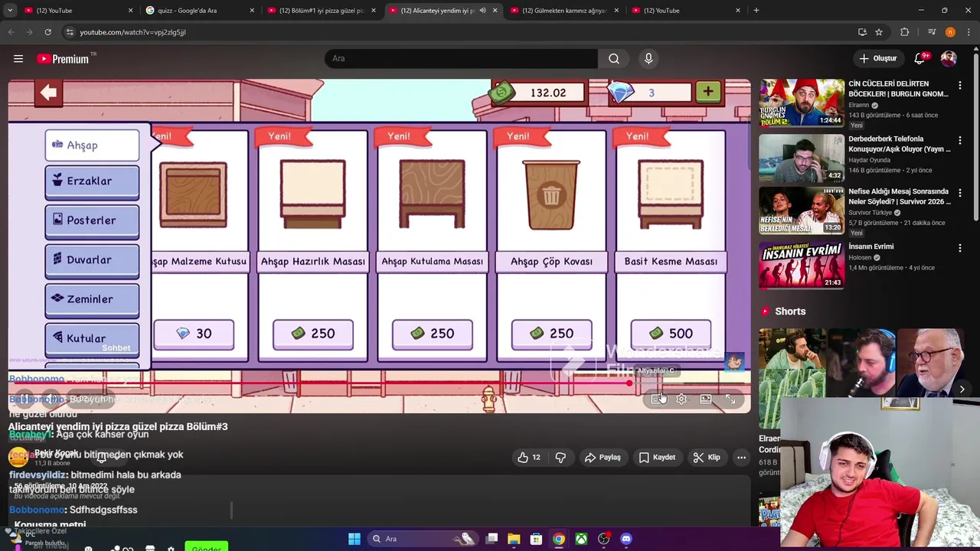Buy the Ahşap Kutulama Masası for 250
The image size is (980, 551).
(433, 334)
